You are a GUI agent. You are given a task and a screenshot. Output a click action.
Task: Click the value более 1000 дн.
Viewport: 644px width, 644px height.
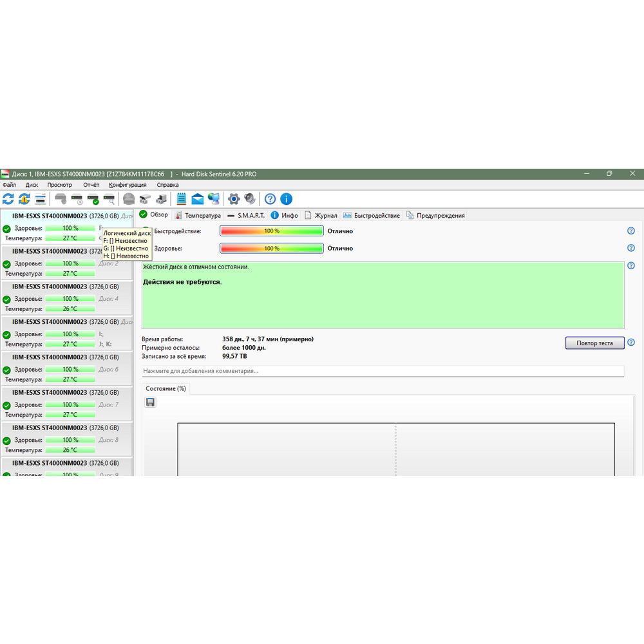244,348
